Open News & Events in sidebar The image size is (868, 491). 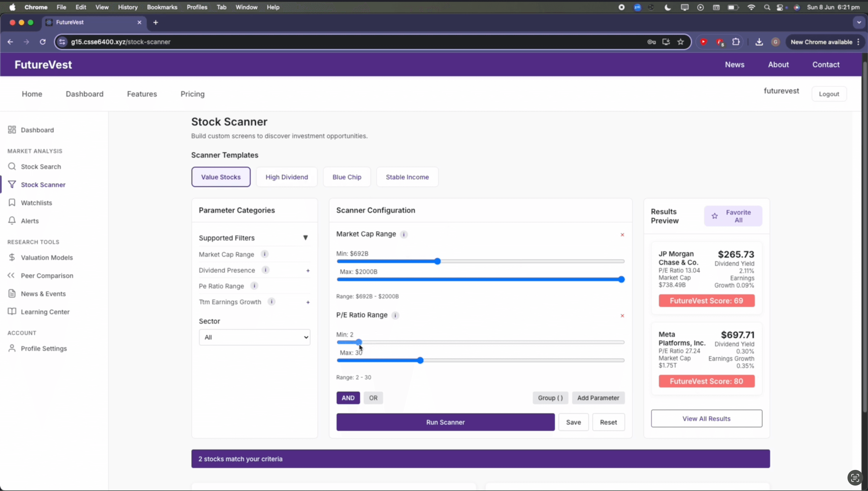coord(37,294)
